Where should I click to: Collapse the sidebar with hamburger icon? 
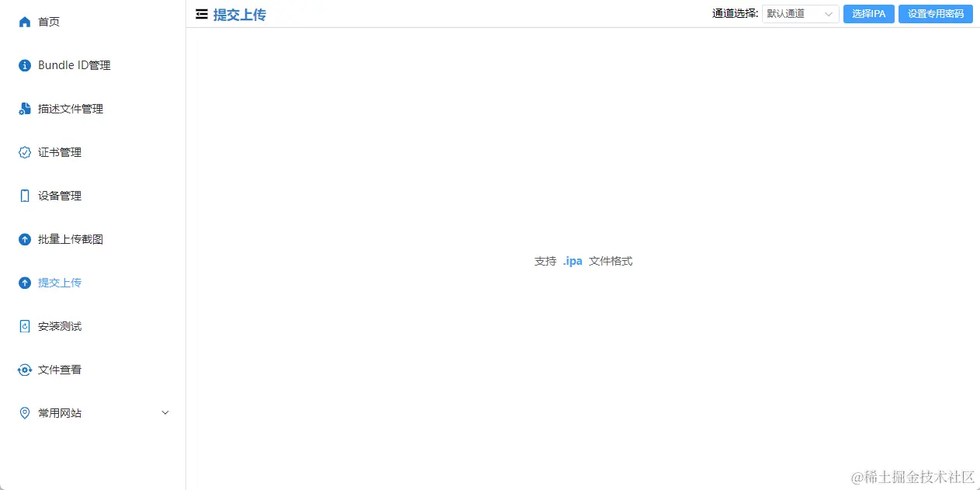pos(201,14)
